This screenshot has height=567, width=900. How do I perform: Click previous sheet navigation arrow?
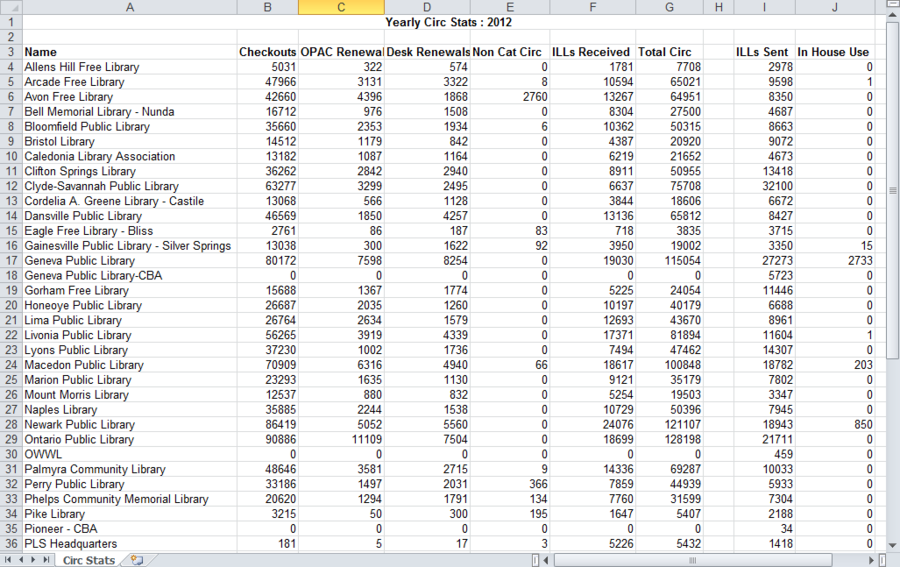coord(21,560)
